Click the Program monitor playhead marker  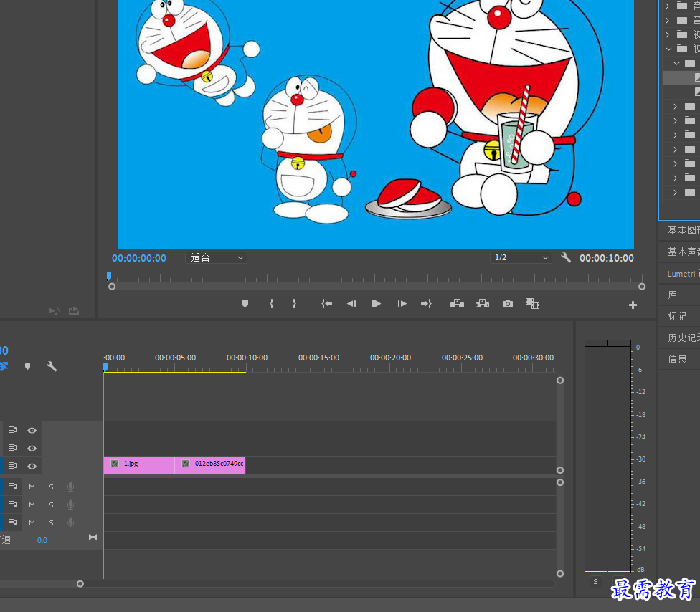(x=109, y=276)
